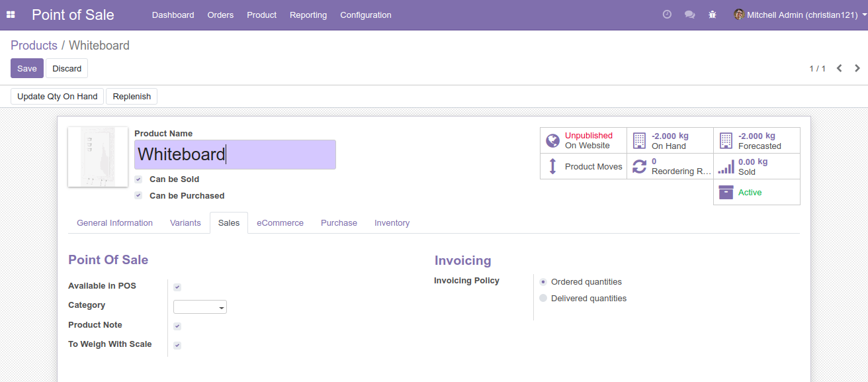Open the Configuration menu
Screen dimensions: 868x382
coord(366,15)
